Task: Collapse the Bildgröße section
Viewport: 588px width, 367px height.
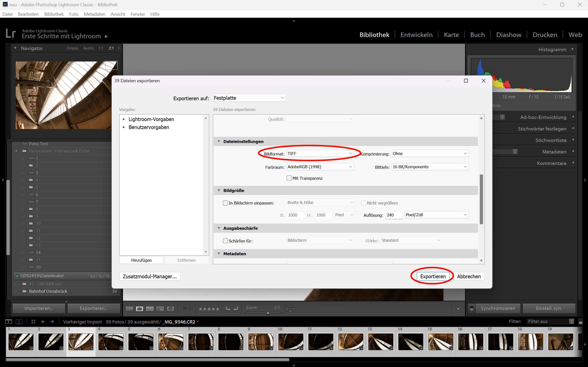Action: tap(219, 190)
